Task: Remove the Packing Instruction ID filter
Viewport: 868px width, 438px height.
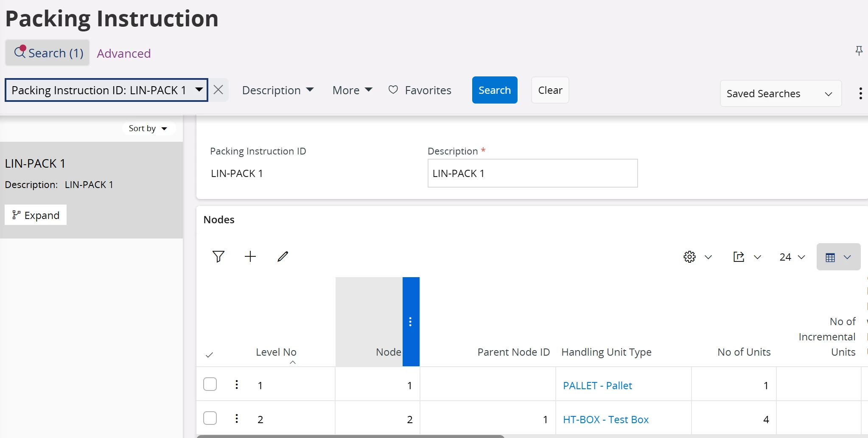Action: [218, 90]
